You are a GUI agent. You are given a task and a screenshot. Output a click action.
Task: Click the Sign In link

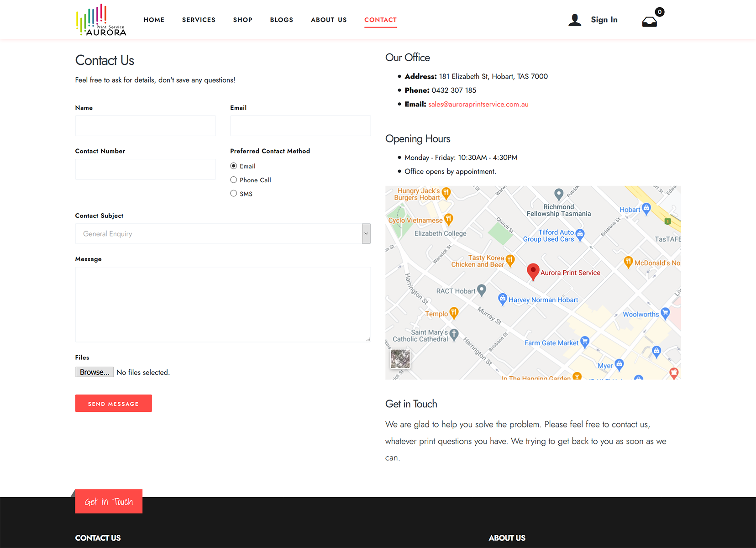tap(604, 20)
